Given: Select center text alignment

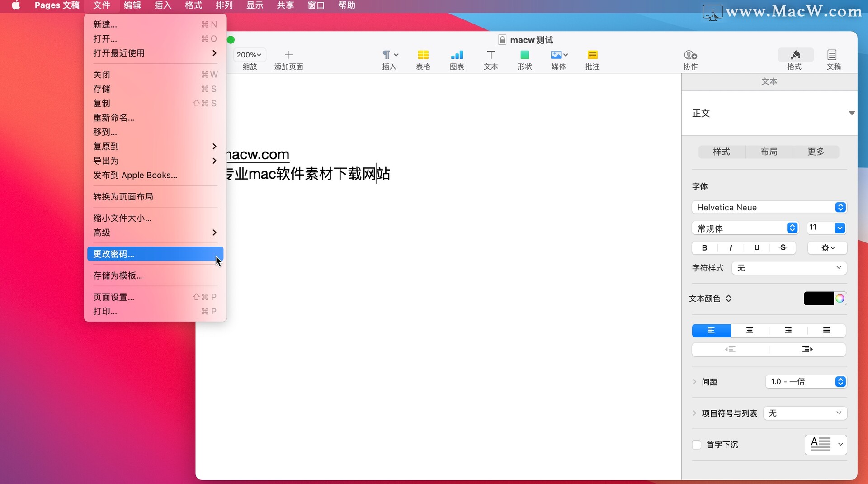Looking at the screenshot, I should click(749, 331).
